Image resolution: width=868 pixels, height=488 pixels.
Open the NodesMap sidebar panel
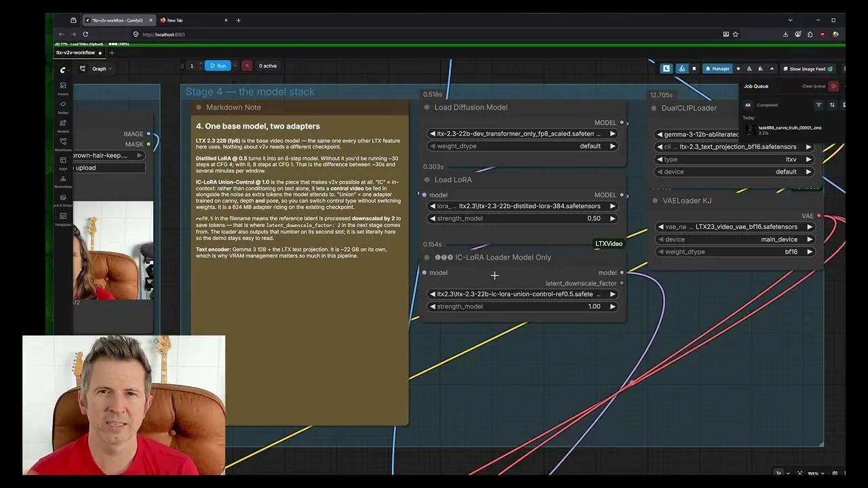63,182
